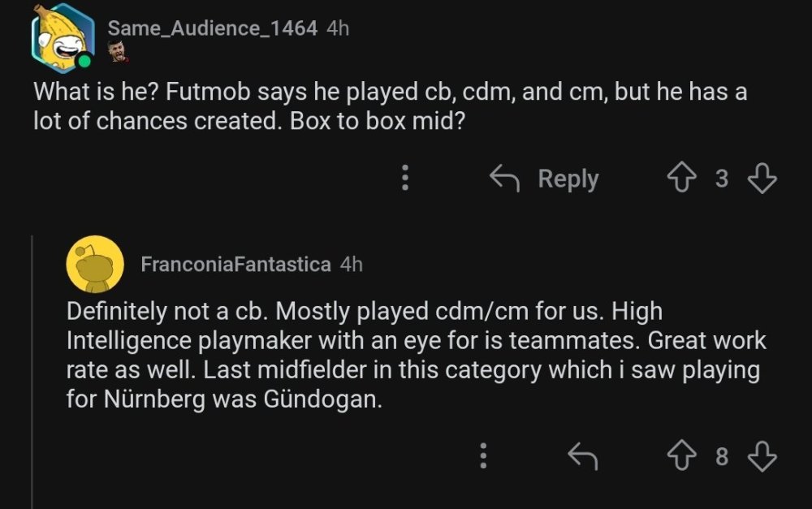Upvote FranconiaFantastica's reply

[683, 457]
